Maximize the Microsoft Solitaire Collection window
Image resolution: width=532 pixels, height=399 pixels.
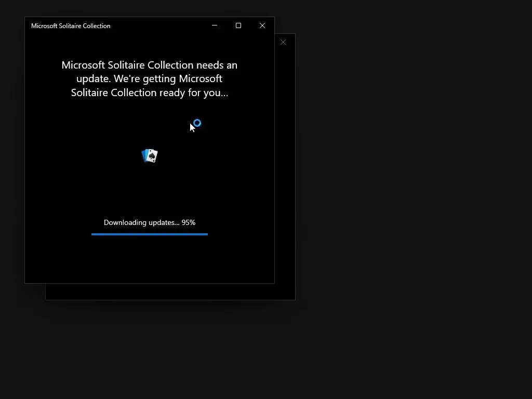coord(238,25)
